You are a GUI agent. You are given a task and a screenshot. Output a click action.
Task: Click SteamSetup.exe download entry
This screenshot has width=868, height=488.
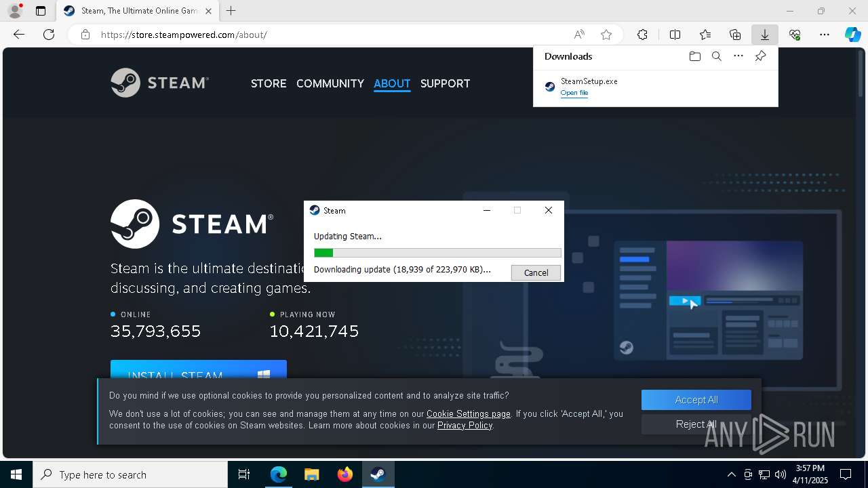coord(655,87)
